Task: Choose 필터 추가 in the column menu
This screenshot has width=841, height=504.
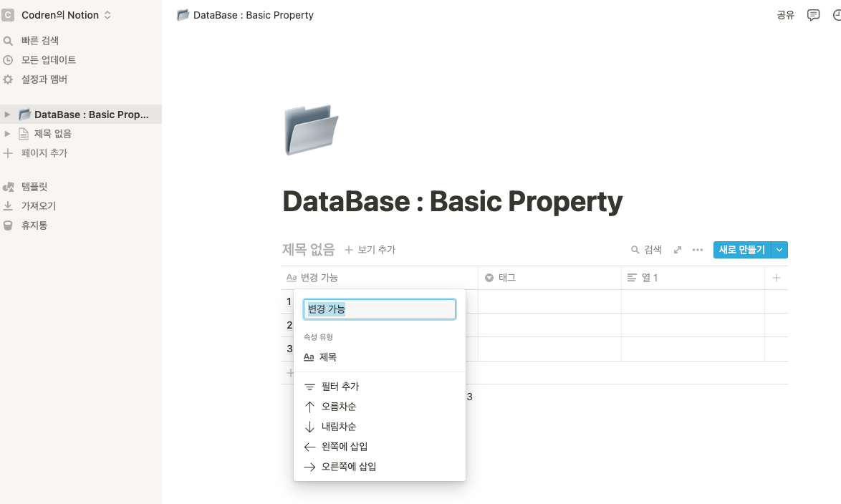Action: 380,386
